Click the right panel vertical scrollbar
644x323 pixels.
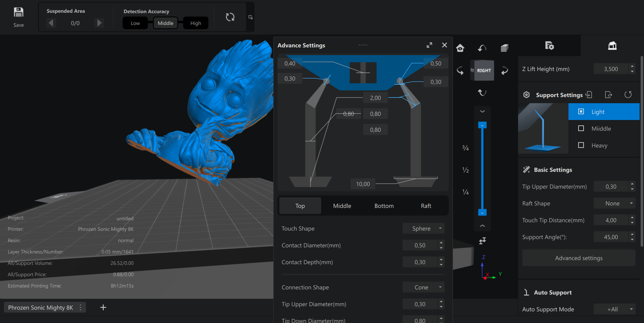(642, 151)
